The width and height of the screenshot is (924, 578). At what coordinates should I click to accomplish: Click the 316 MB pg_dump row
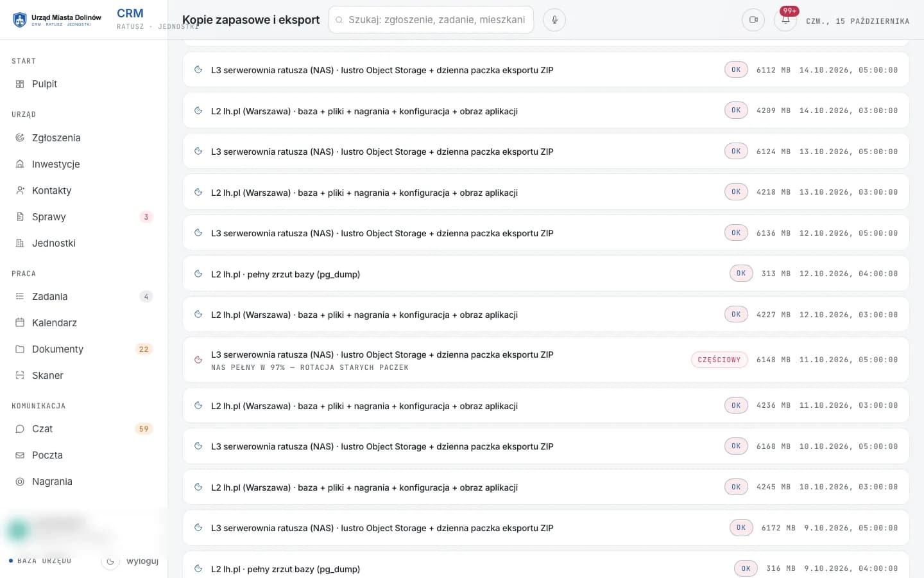546,565
